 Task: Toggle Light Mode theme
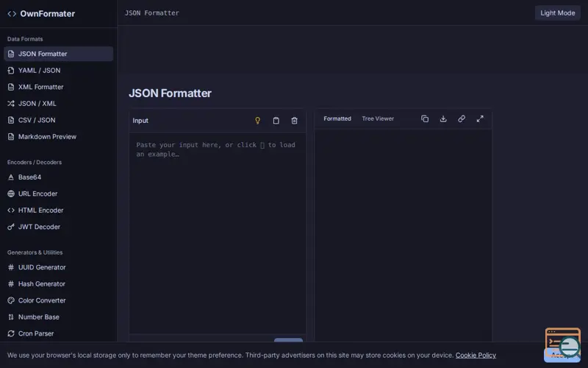tap(558, 13)
